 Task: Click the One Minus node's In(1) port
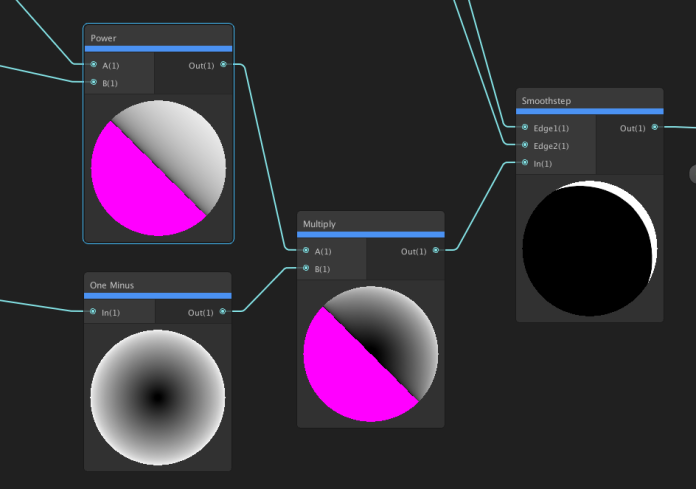(x=93, y=313)
